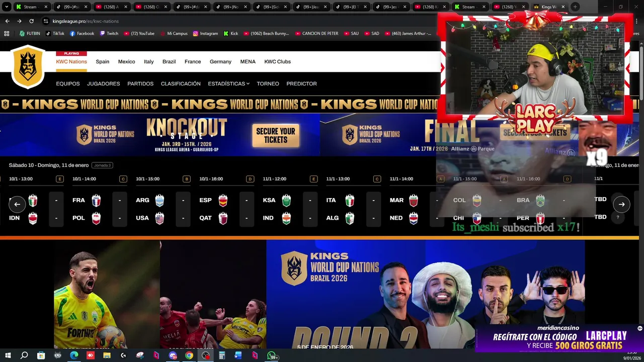Open the CANCION DE PETER bookmark
The image size is (644, 362).
click(316, 34)
